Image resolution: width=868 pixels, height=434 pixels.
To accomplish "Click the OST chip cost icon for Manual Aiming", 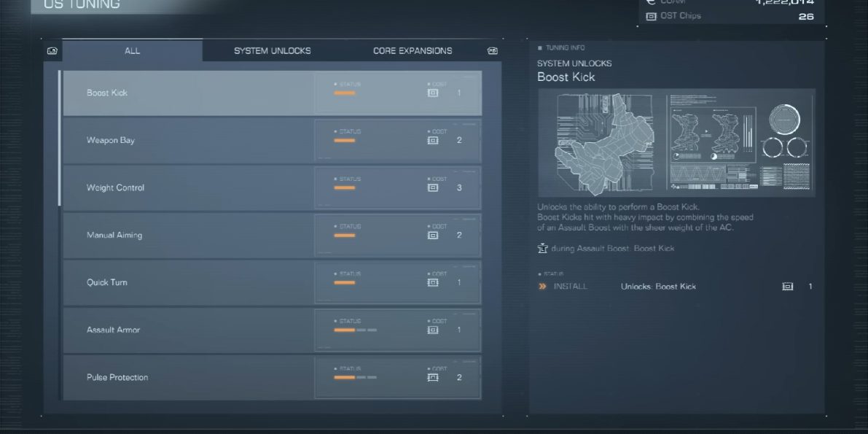I will click(x=433, y=235).
